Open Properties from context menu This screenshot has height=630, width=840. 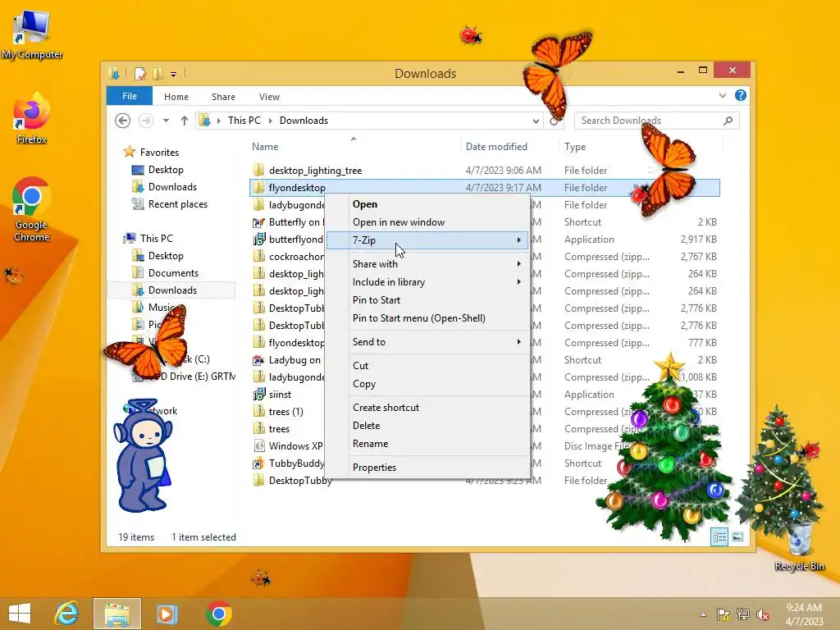click(427, 467)
